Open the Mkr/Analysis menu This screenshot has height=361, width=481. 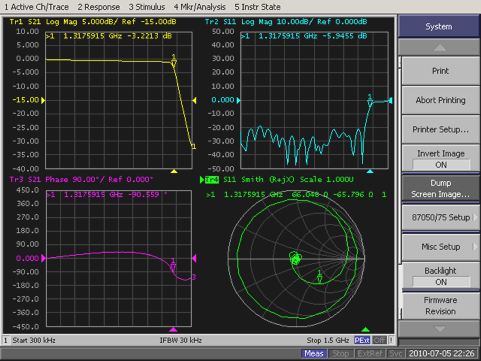tap(200, 7)
